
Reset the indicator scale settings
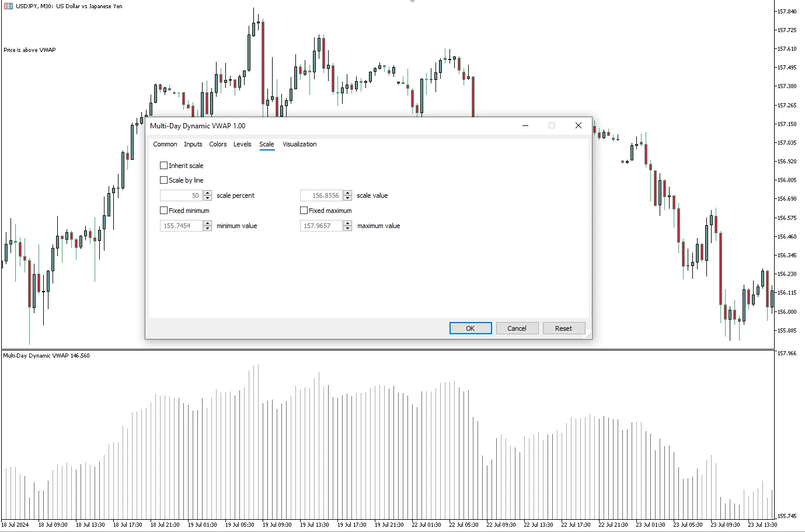[x=563, y=328]
